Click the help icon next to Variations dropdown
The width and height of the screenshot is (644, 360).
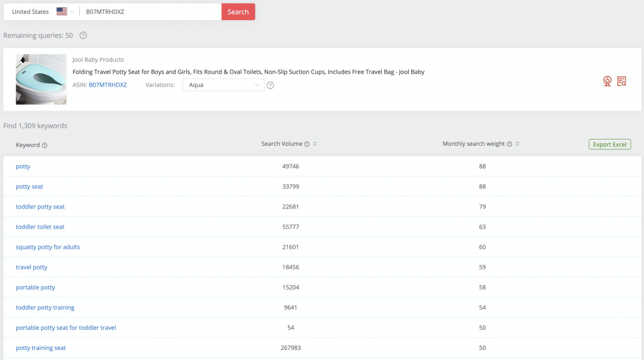point(270,85)
